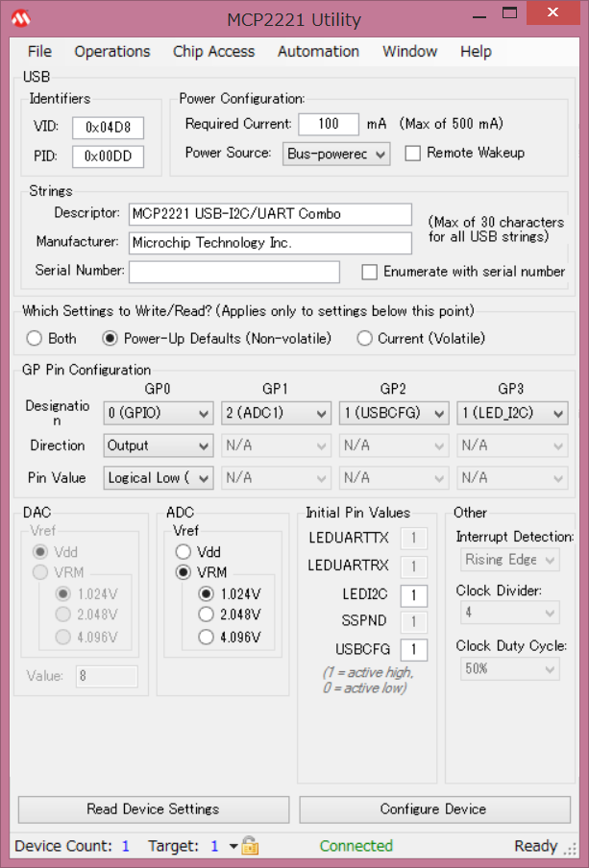Image resolution: width=589 pixels, height=868 pixels.
Task: Open the Chip Access menu
Action: [213, 52]
